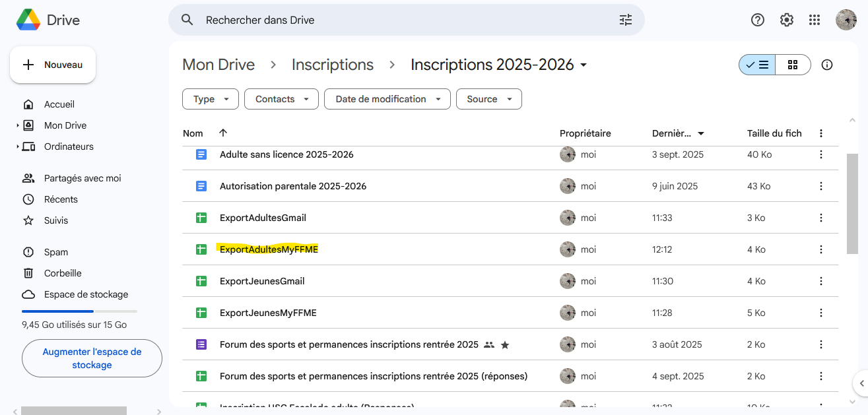This screenshot has width=868, height=415.
Task: Go to Récents in sidebar
Action: point(61,199)
